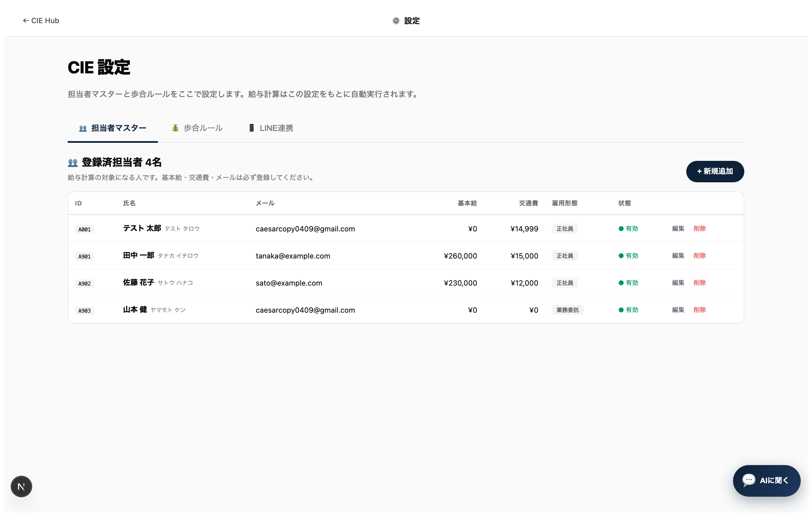Screen dimensions: 812x517
Task: Click the 雇用形態 column header
Action: pyautogui.click(x=565, y=203)
